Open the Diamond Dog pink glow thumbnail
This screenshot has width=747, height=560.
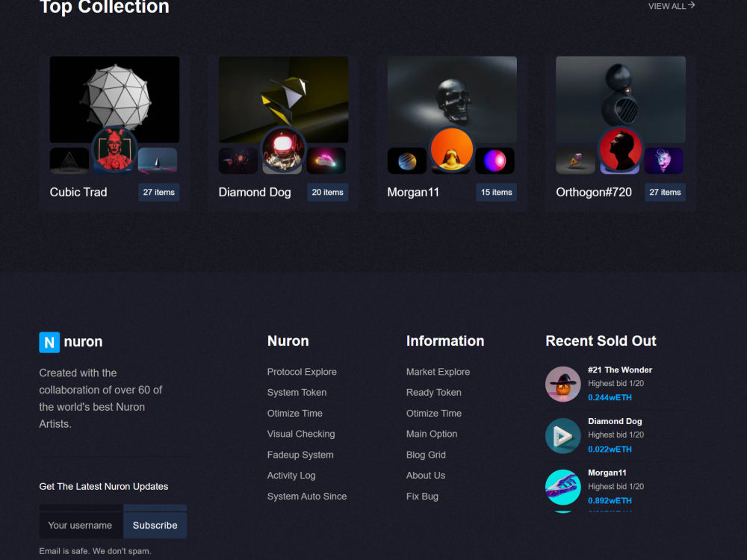point(326,161)
